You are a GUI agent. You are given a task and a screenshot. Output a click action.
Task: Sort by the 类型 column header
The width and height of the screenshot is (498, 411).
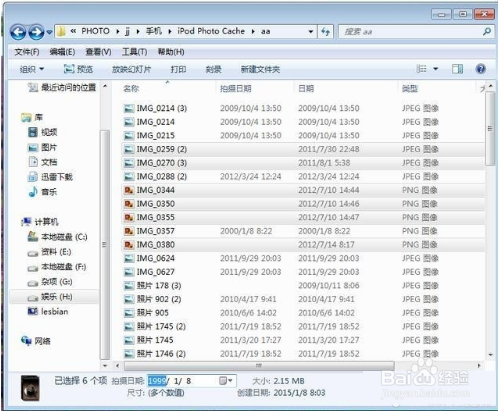(410, 89)
